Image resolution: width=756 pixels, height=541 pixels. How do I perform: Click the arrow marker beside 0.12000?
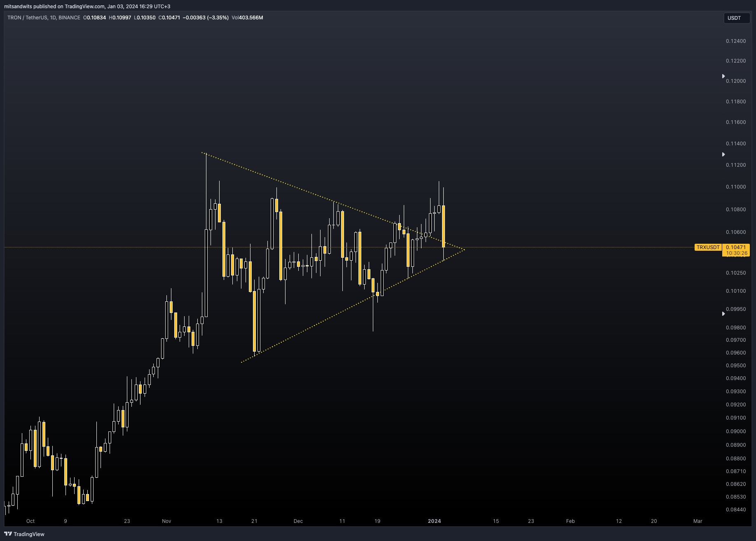click(x=723, y=76)
